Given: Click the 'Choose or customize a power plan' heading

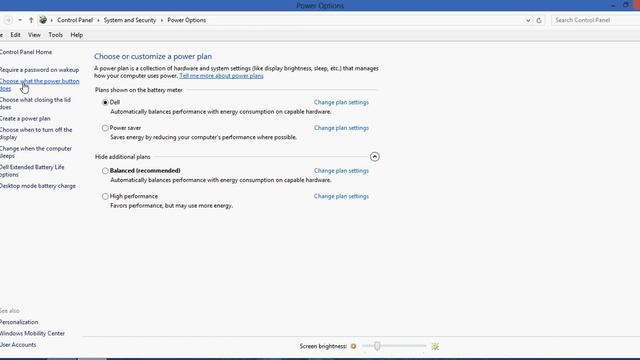Looking at the screenshot, I should click(153, 56).
